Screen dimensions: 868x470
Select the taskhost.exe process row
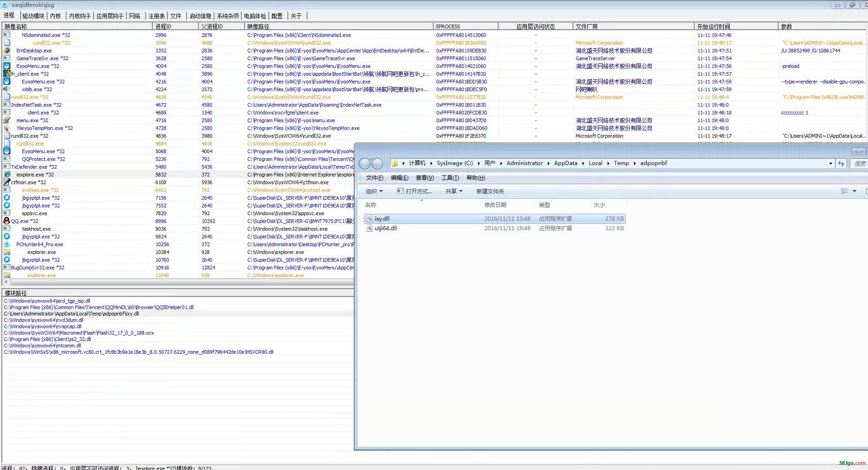(x=178, y=229)
